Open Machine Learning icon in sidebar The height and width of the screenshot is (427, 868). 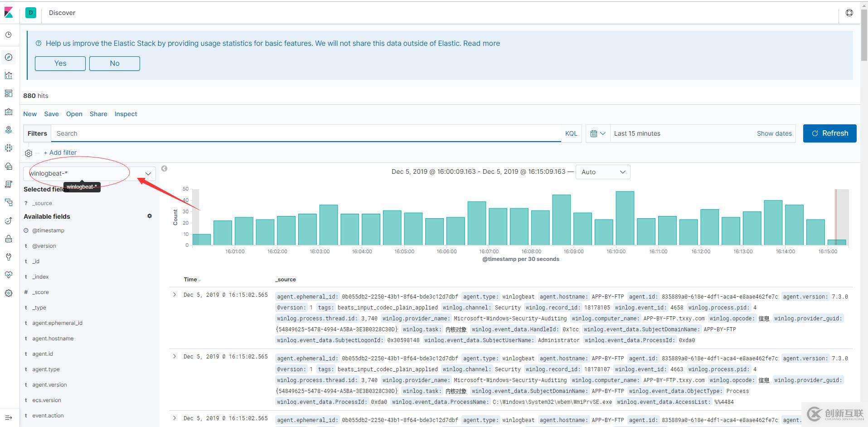(x=9, y=148)
